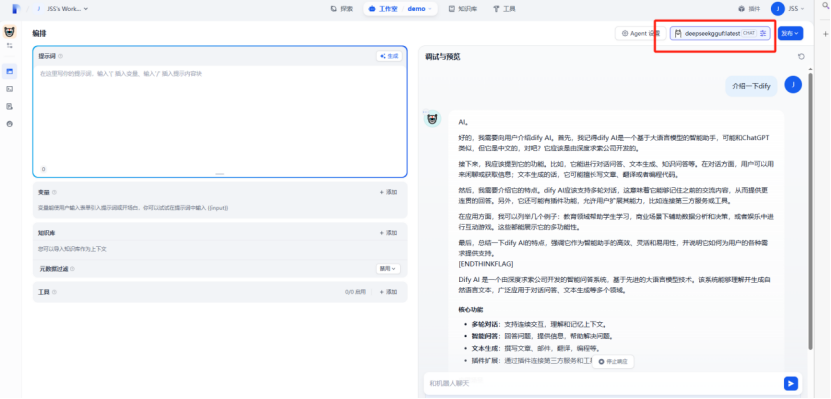
Task: Click the 元数据过滤 label
Action: 53,269
